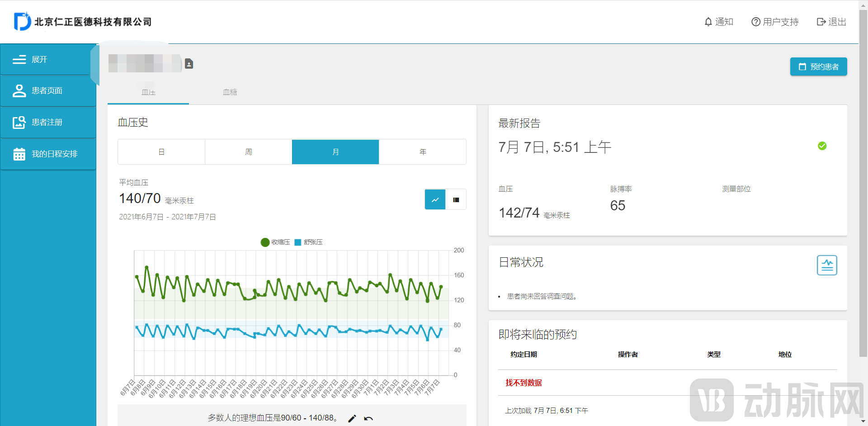Click scrollbar down arrow
This screenshot has height=426, width=868.
point(863,422)
